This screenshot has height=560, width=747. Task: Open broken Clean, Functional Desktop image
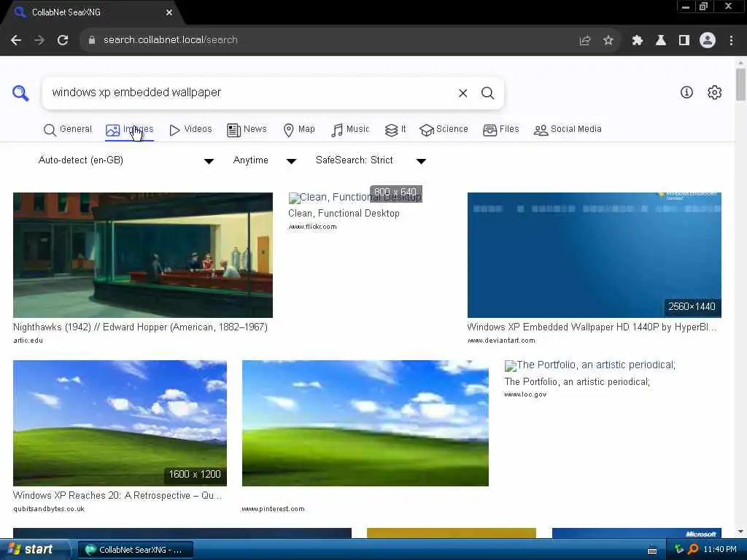355,197
